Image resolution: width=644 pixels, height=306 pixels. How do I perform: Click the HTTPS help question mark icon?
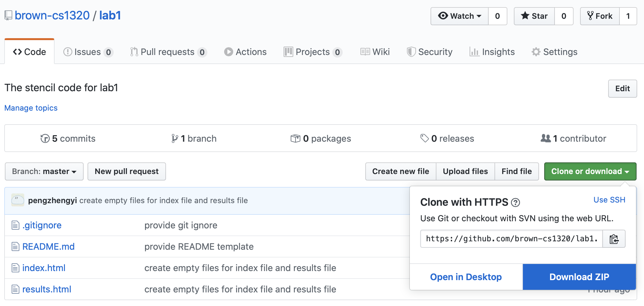515,203
